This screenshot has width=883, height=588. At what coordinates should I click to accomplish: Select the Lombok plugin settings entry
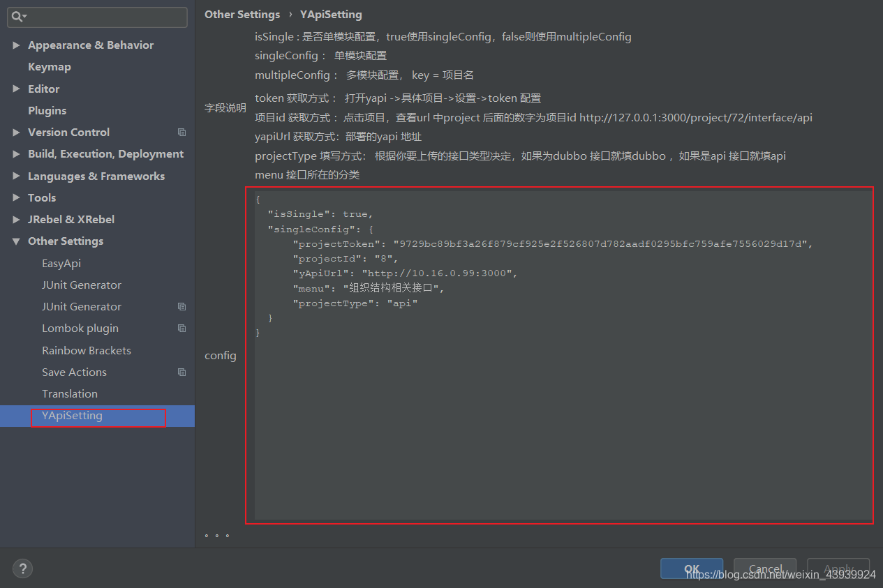click(80, 329)
